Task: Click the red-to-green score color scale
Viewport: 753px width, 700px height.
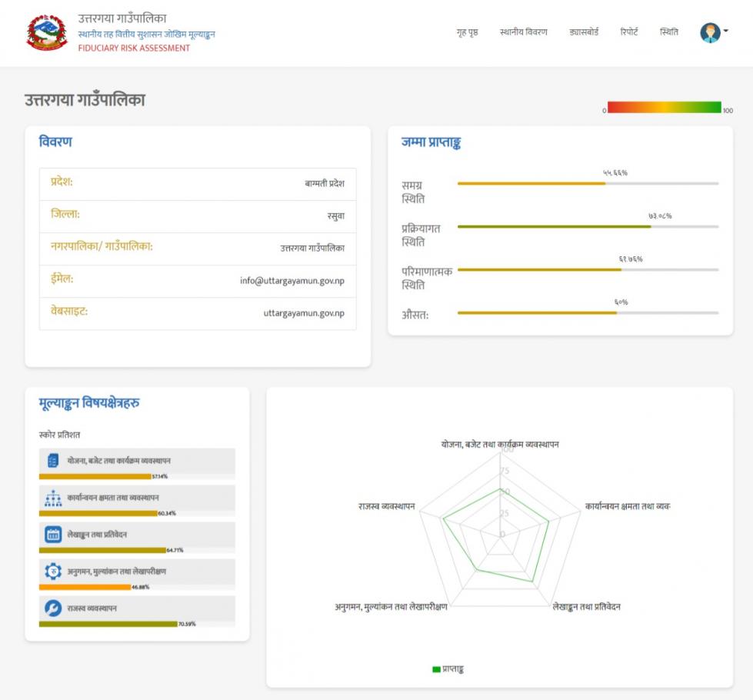Action: coord(664,107)
